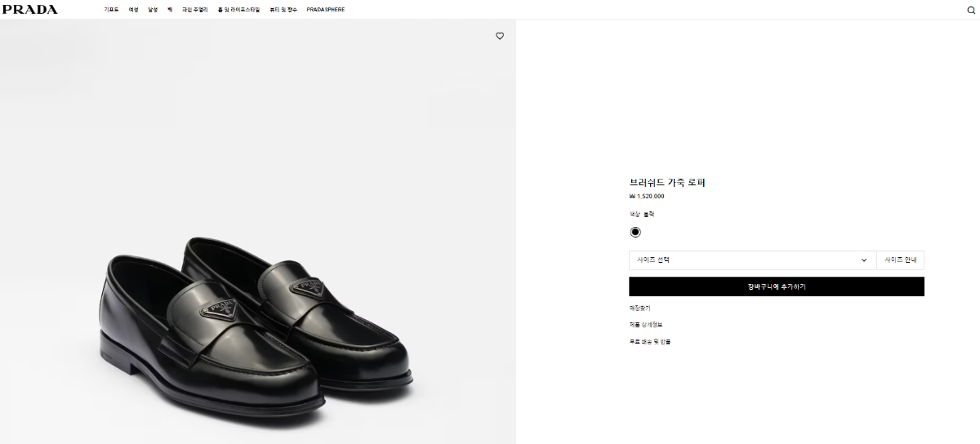Open the PRADASPHERE menu item

coord(325,10)
